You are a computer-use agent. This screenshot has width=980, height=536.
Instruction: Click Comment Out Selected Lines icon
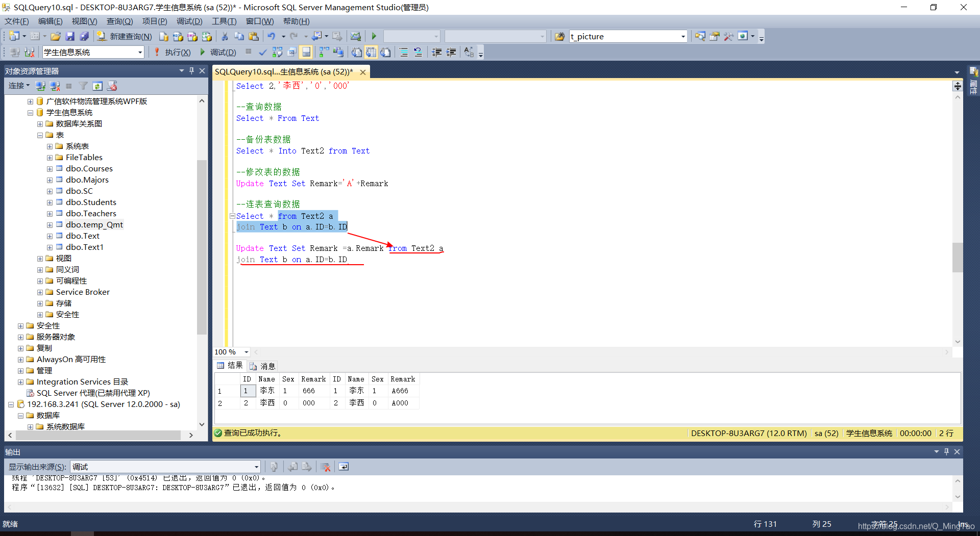(x=404, y=52)
